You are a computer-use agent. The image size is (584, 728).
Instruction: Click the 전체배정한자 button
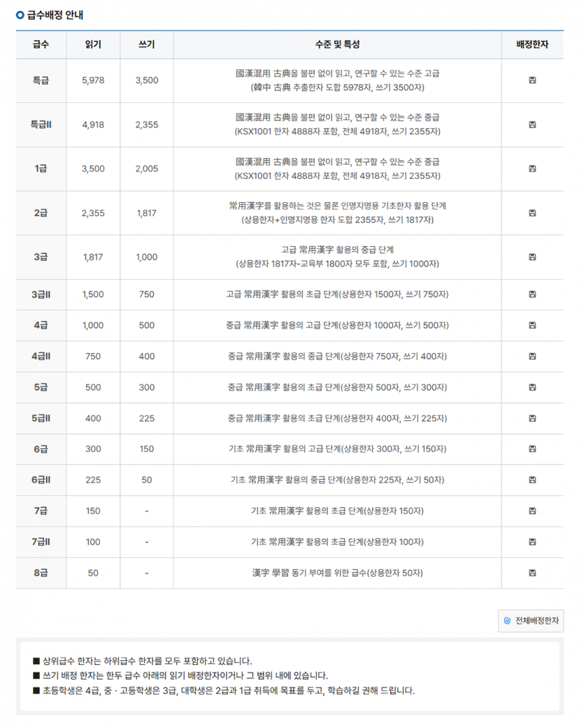tap(531, 621)
